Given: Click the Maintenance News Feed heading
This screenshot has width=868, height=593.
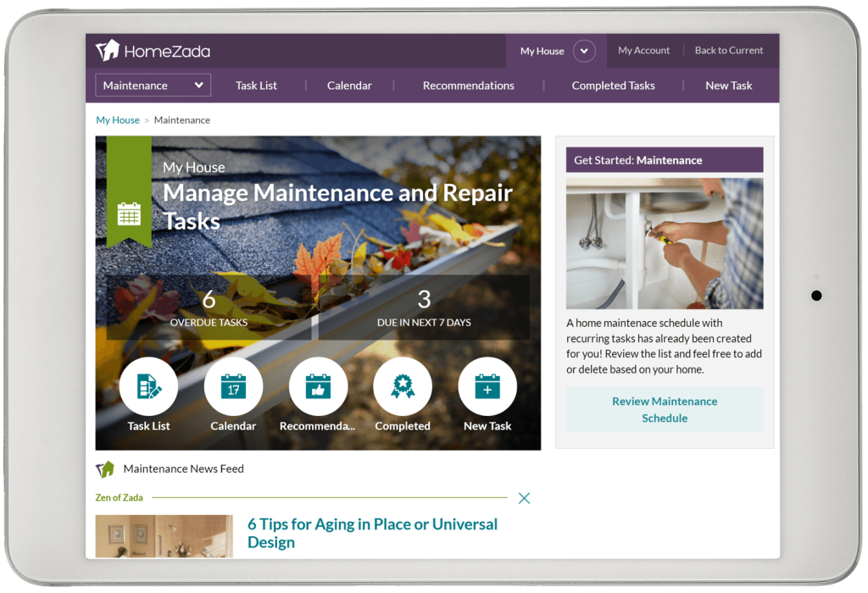Looking at the screenshot, I should 183,469.
